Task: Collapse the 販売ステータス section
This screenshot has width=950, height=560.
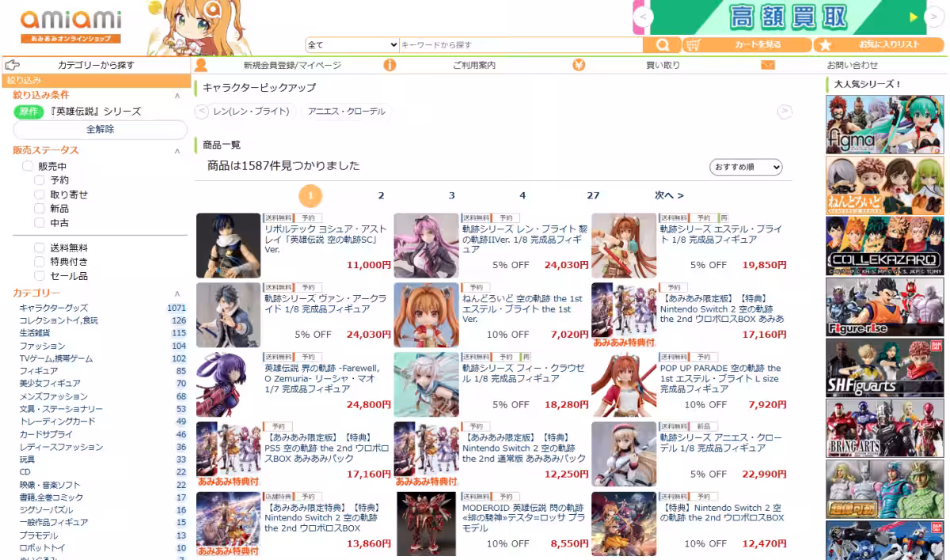Action: [x=177, y=150]
